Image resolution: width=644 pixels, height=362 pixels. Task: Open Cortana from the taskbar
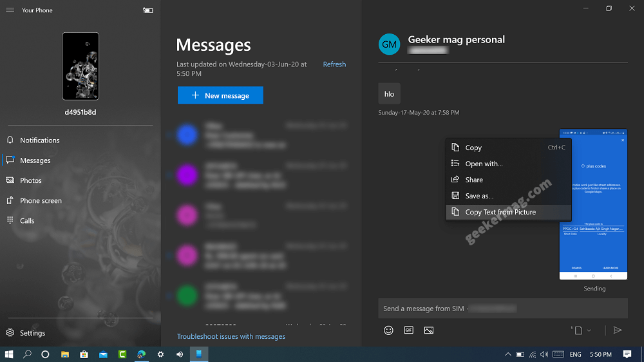[45, 354]
